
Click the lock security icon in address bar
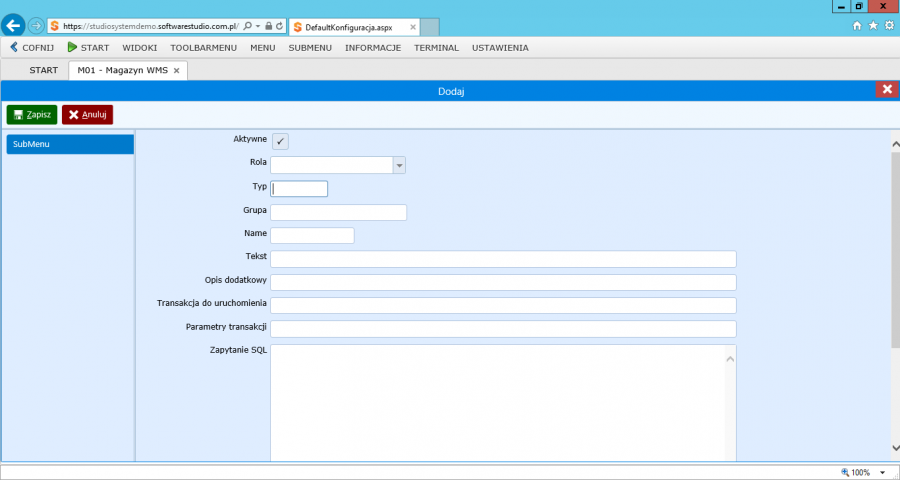tap(269, 26)
